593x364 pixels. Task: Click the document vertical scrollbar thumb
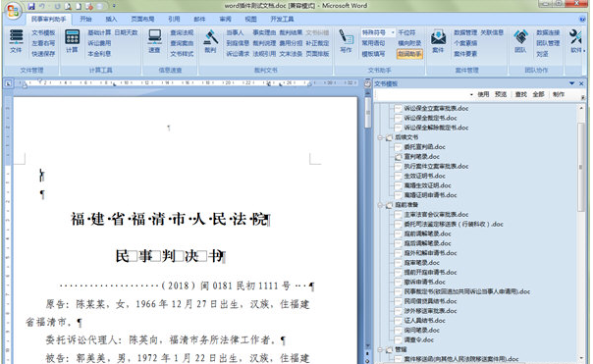367,113
